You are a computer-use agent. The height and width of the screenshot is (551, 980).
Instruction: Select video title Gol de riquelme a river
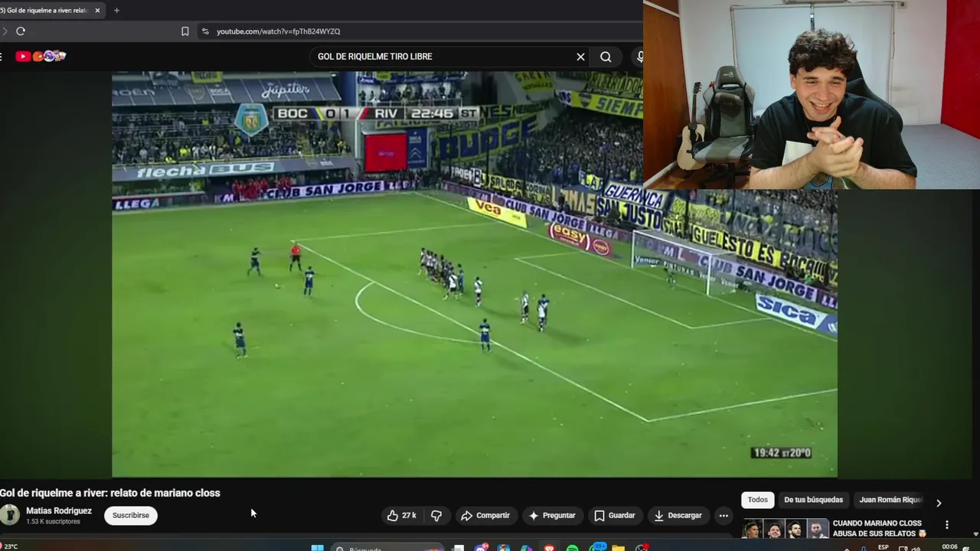pyautogui.click(x=110, y=493)
